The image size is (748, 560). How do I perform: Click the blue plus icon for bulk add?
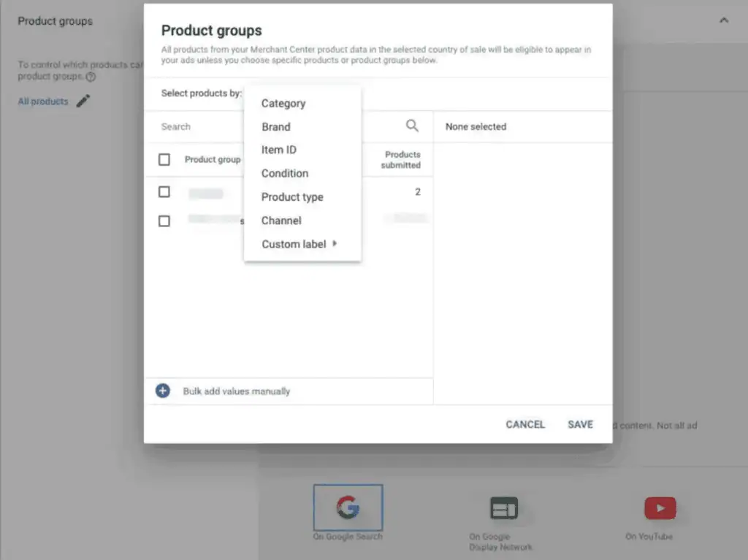click(x=163, y=391)
